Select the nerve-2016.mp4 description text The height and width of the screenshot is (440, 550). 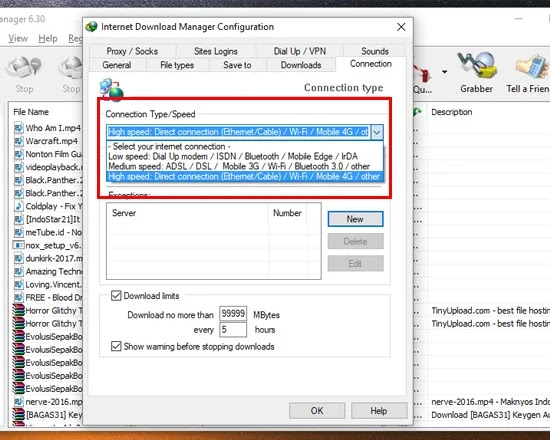[x=490, y=402]
